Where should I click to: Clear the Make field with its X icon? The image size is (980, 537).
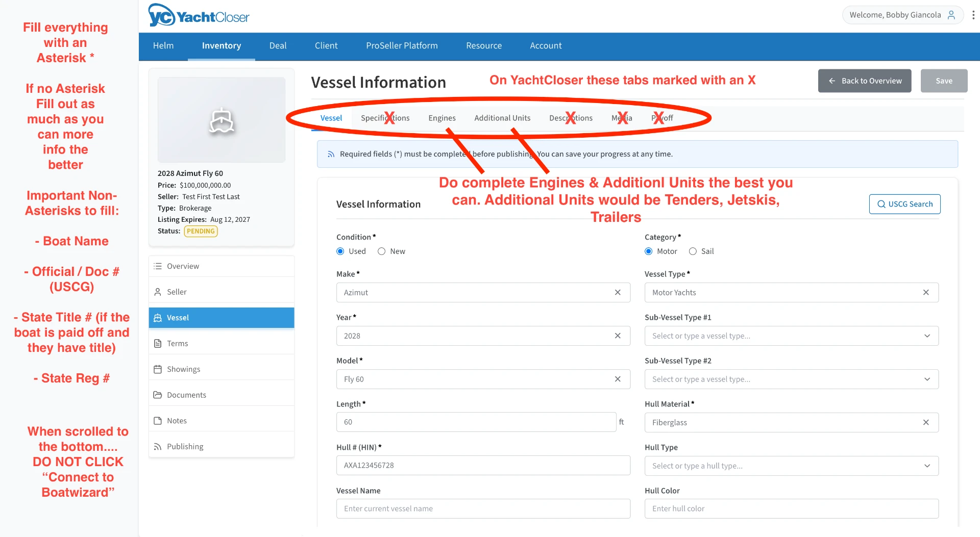(x=618, y=292)
